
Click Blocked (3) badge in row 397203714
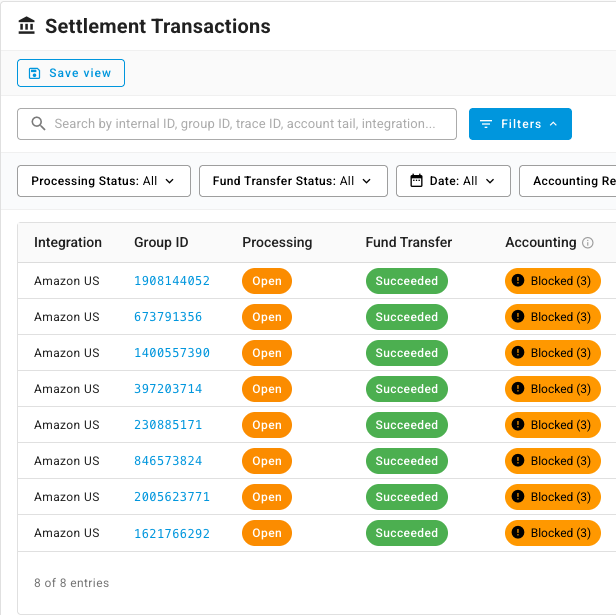[553, 389]
